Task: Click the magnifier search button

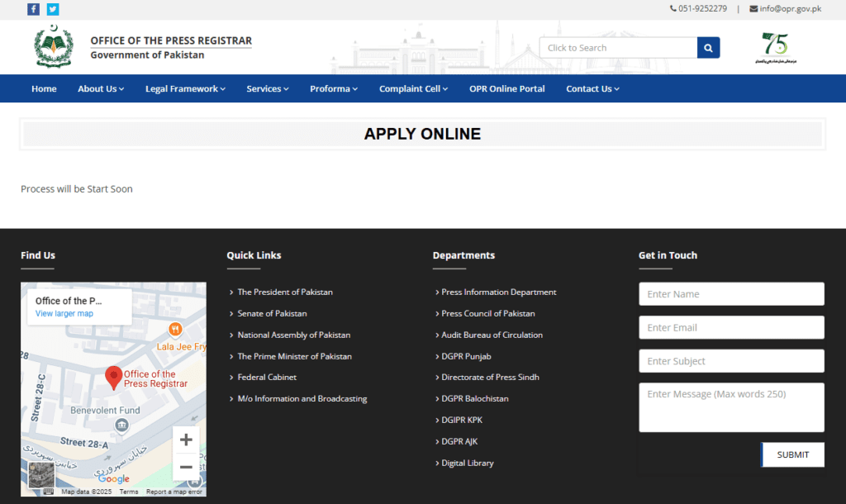Action: (x=708, y=47)
